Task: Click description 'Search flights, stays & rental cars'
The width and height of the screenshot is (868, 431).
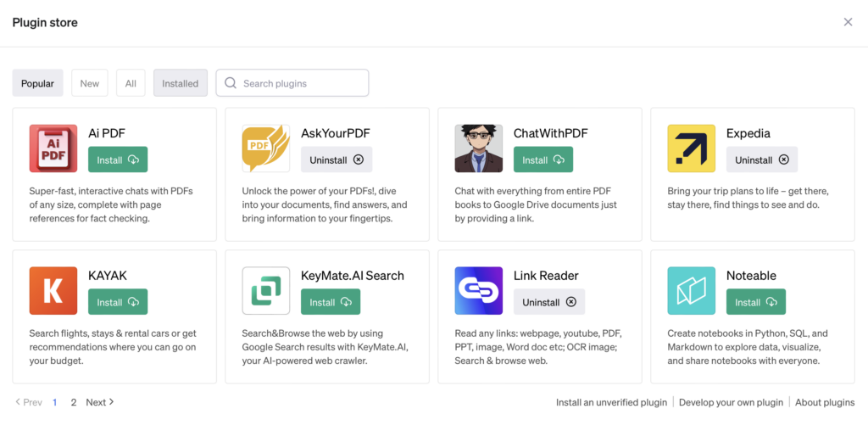Action: (x=113, y=347)
